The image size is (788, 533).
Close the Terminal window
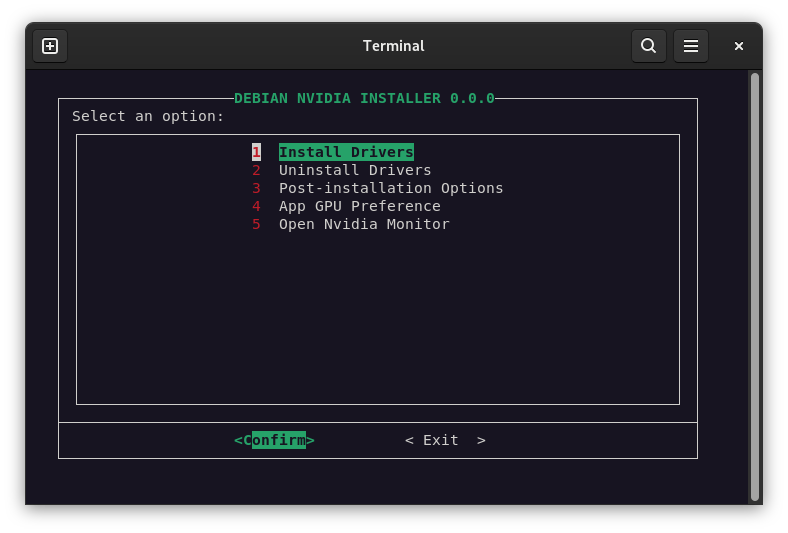[x=739, y=46]
